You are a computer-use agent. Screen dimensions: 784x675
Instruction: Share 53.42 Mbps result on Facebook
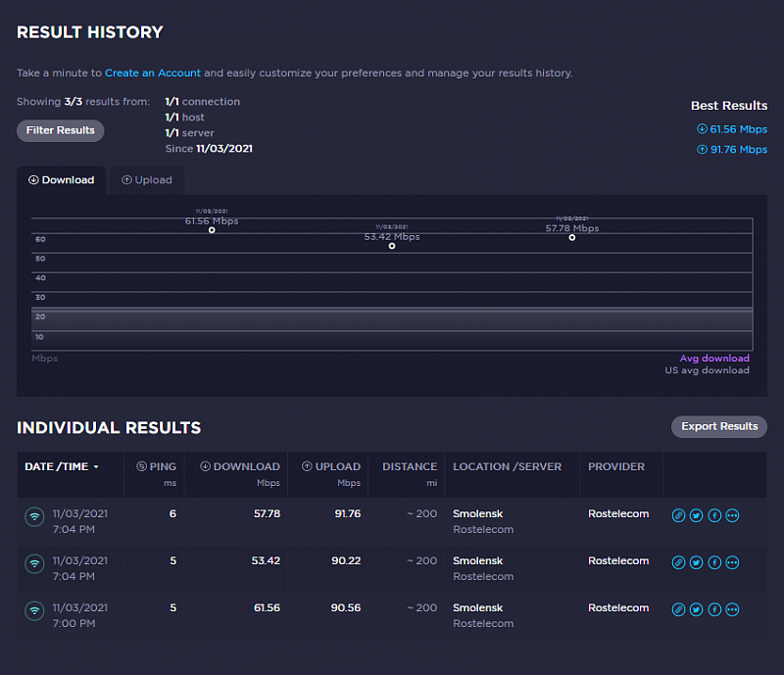pyautogui.click(x=714, y=562)
